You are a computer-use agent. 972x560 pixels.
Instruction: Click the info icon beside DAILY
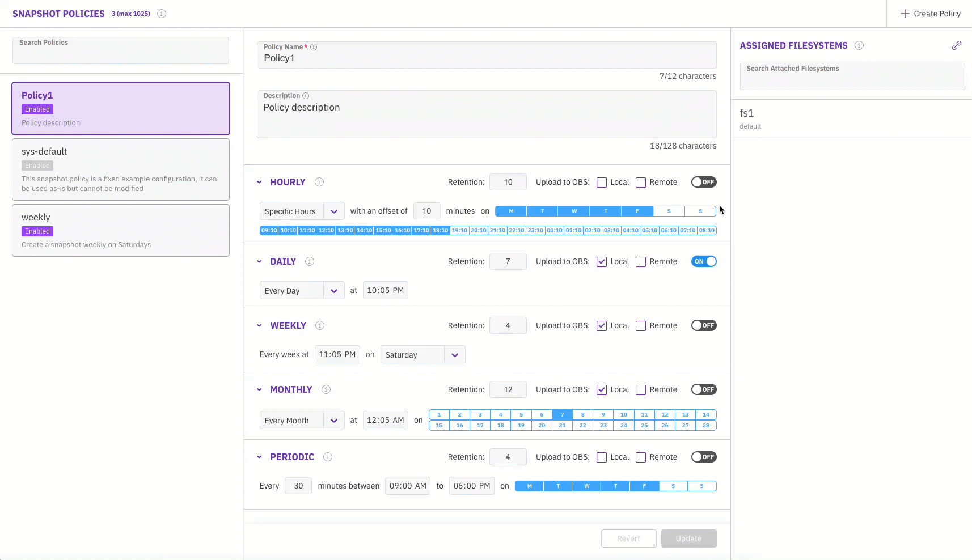[310, 261]
